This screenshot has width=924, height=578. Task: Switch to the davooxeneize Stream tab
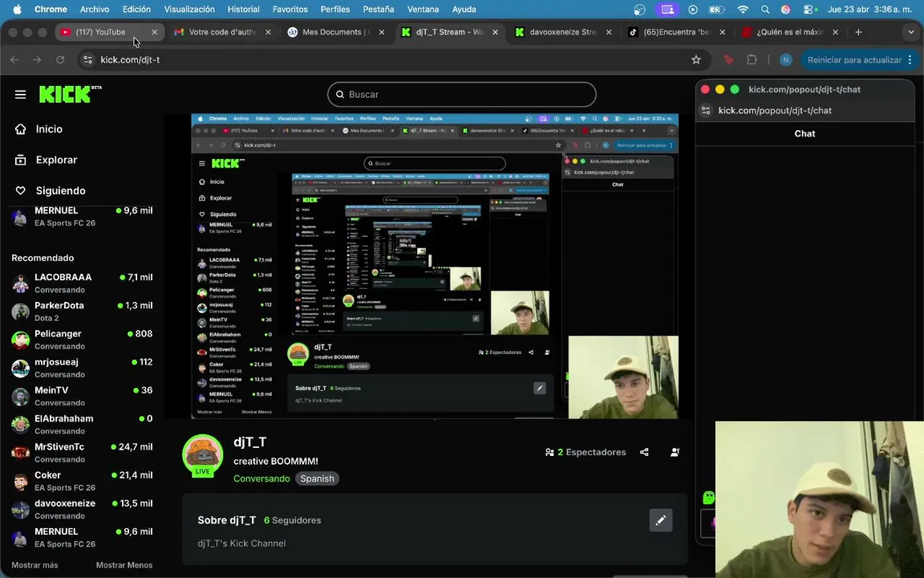pos(563,32)
